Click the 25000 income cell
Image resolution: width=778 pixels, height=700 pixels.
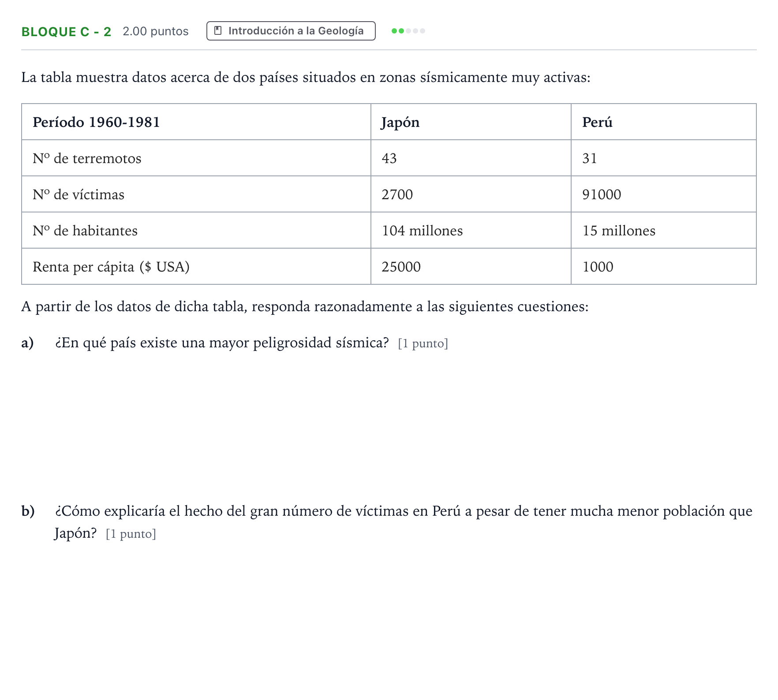tap(471, 267)
